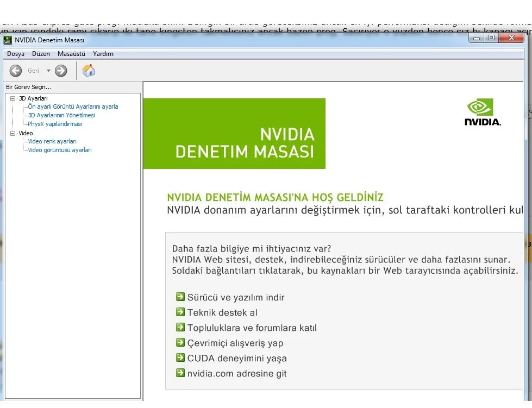The width and height of the screenshot is (532, 408).
Task: Click the NVIDIA Denetim Masası title bar text
Action: pos(49,40)
